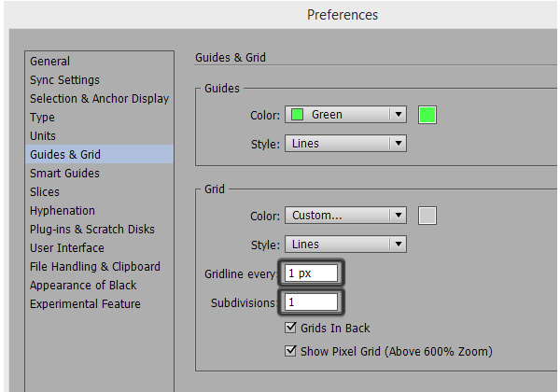Toggle Show Pixel Grid checkbox
The height and width of the screenshot is (392, 560).
290,351
